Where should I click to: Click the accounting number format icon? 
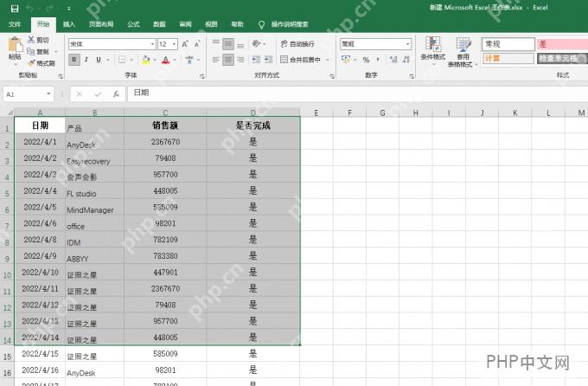[346, 60]
